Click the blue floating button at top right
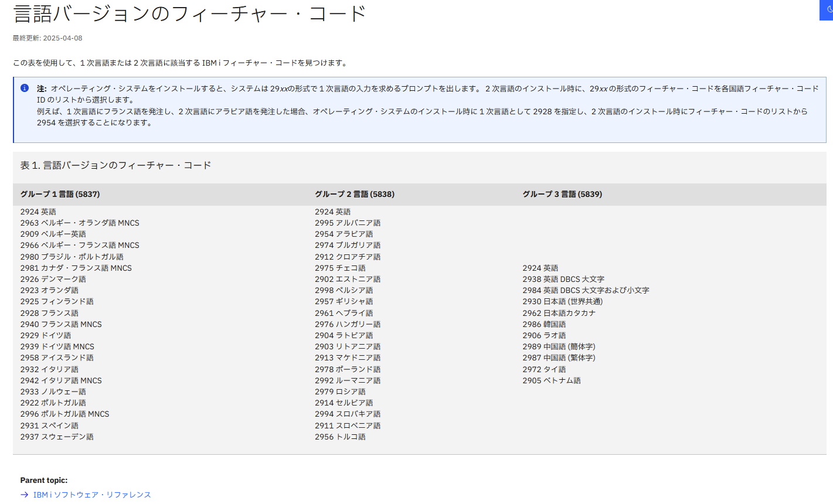This screenshot has width=833, height=504. pos(827,10)
